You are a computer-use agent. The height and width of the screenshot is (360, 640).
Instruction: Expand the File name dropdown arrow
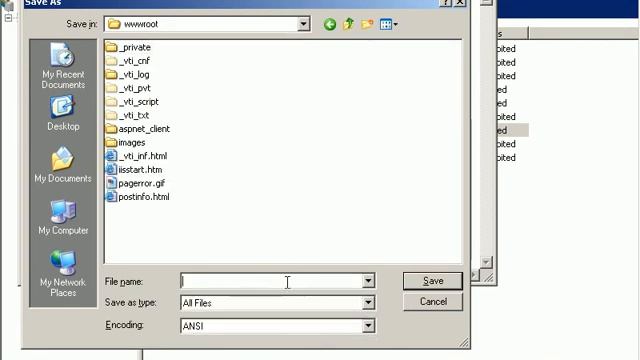368,281
